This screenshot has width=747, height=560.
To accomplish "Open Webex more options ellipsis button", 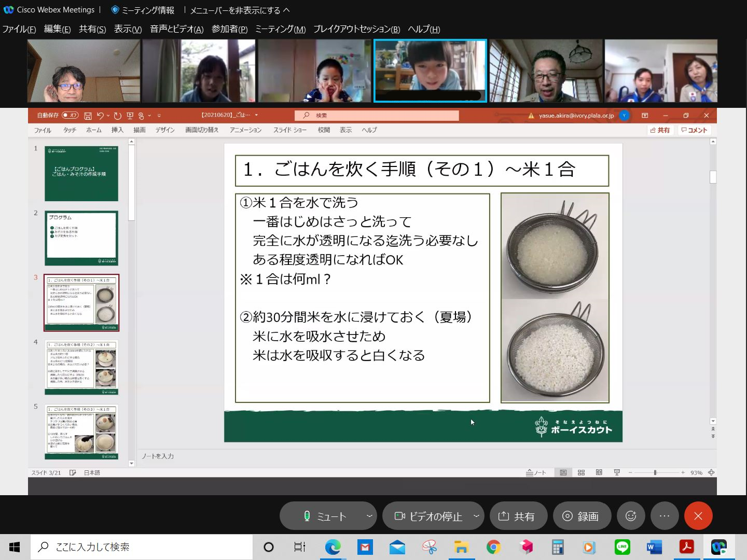I will click(x=665, y=516).
